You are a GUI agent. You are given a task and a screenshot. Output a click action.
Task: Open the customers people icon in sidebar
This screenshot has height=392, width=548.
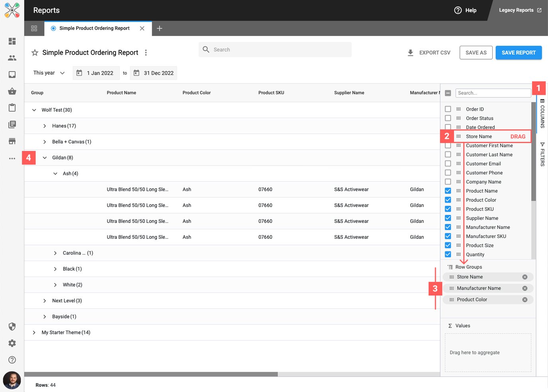click(x=12, y=58)
